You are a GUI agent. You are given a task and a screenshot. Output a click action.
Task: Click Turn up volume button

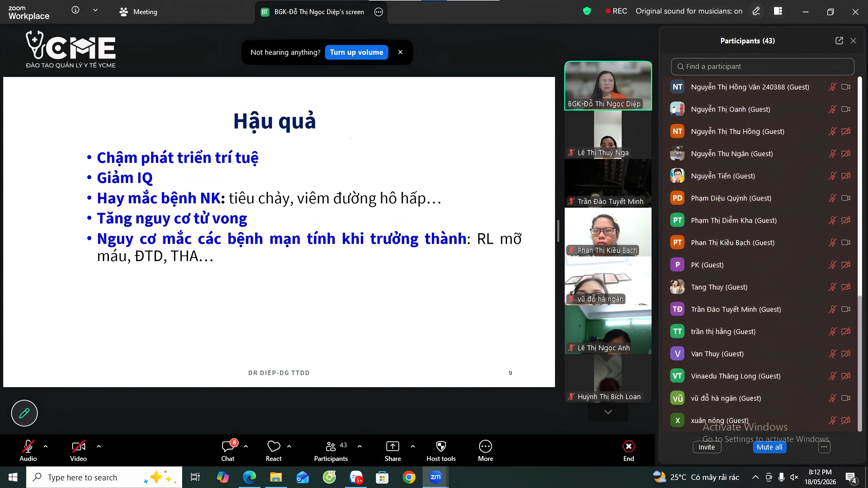click(356, 52)
